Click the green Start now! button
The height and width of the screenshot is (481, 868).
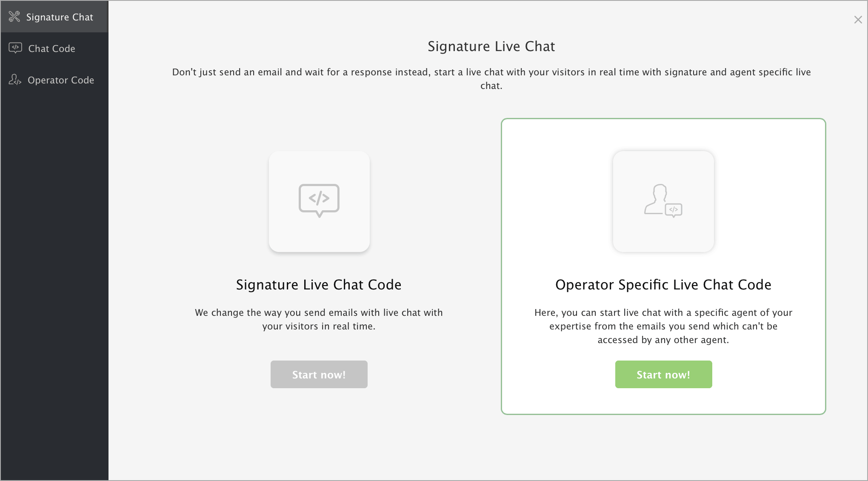(x=663, y=374)
